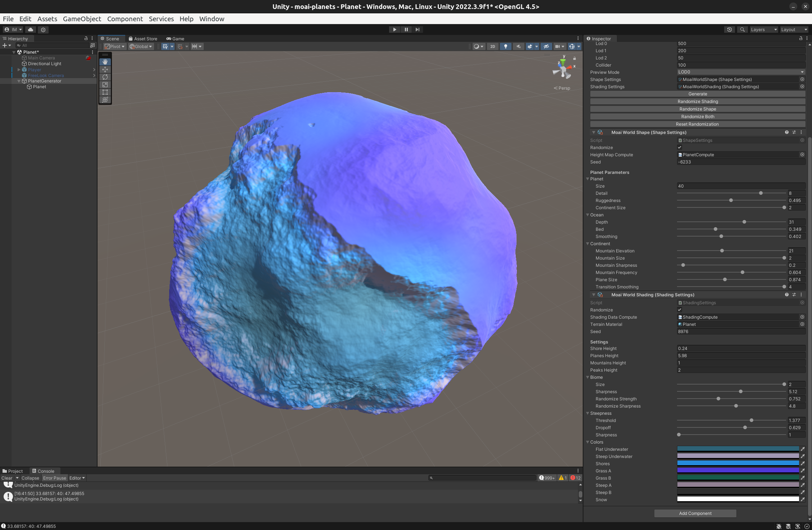
Task: Open the global search in the toolbar
Action: (x=742, y=30)
